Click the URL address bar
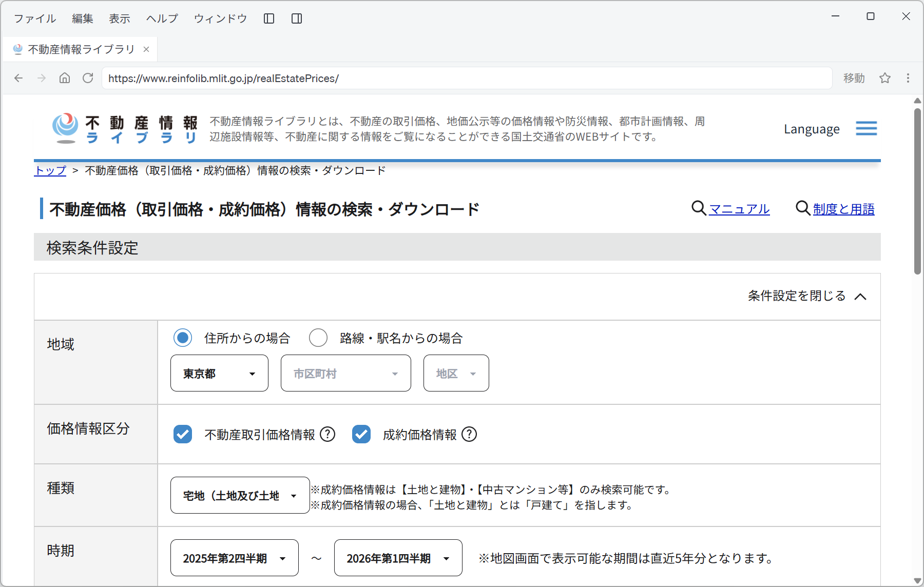This screenshot has height=587, width=924. [x=467, y=78]
